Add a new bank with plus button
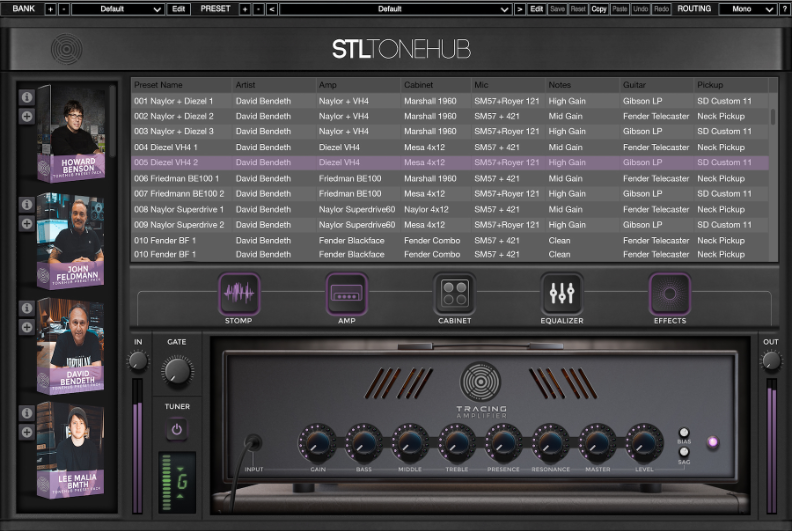This screenshot has width=792, height=531. coord(51,9)
